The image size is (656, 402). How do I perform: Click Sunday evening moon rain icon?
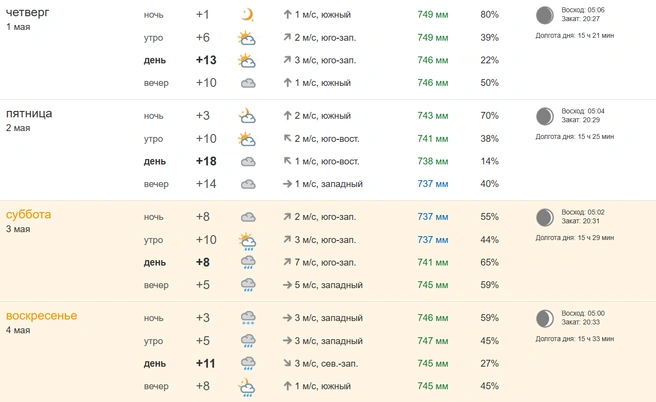point(247,386)
